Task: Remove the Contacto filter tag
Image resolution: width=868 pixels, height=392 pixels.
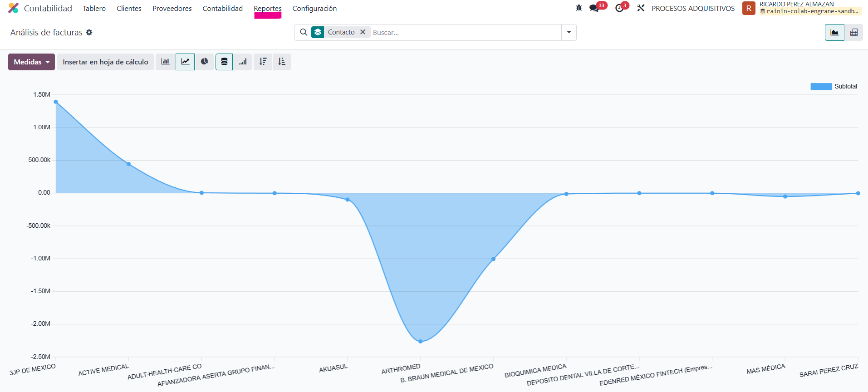Action: click(x=363, y=32)
